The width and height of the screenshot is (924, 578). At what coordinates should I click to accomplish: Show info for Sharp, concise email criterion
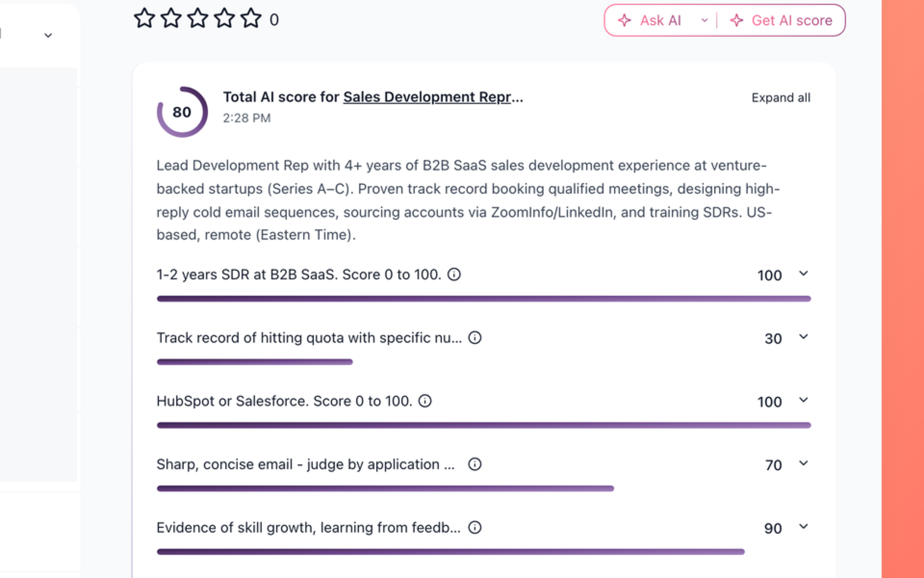click(x=475, y=464)
